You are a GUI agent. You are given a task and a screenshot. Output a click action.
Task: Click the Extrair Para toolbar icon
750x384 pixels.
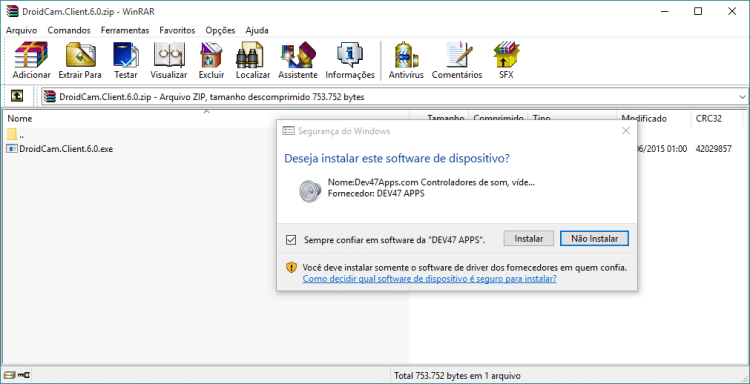coord(80,55)
